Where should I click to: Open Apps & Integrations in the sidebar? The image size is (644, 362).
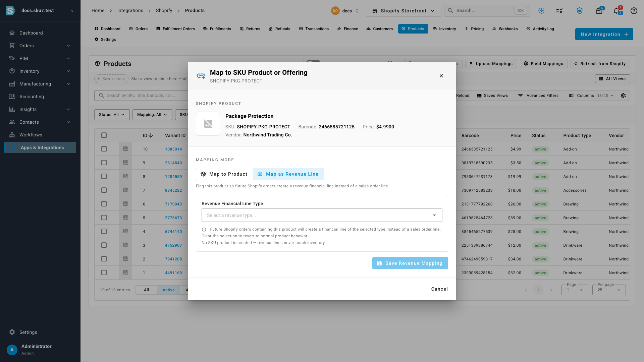tap(40, 147)
